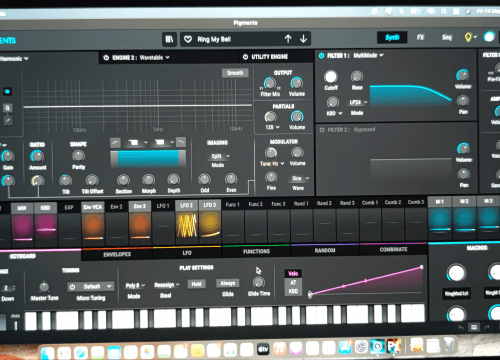Open Podcasts from the Dock

[296, 349]
